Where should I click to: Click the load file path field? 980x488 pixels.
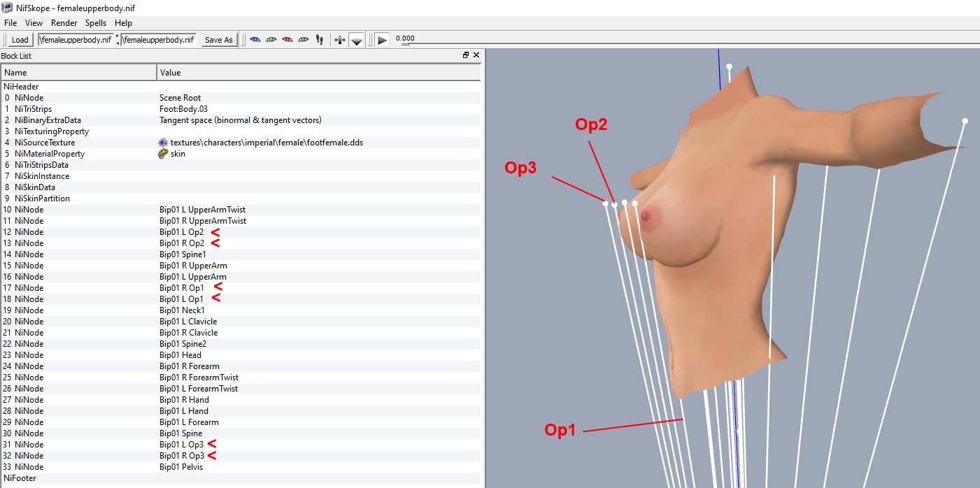coord(76,40)
